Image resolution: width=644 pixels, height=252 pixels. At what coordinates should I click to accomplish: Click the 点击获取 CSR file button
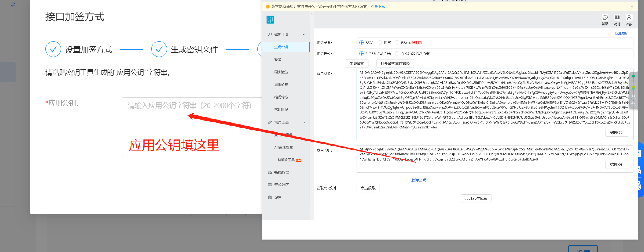pos(368,188)
